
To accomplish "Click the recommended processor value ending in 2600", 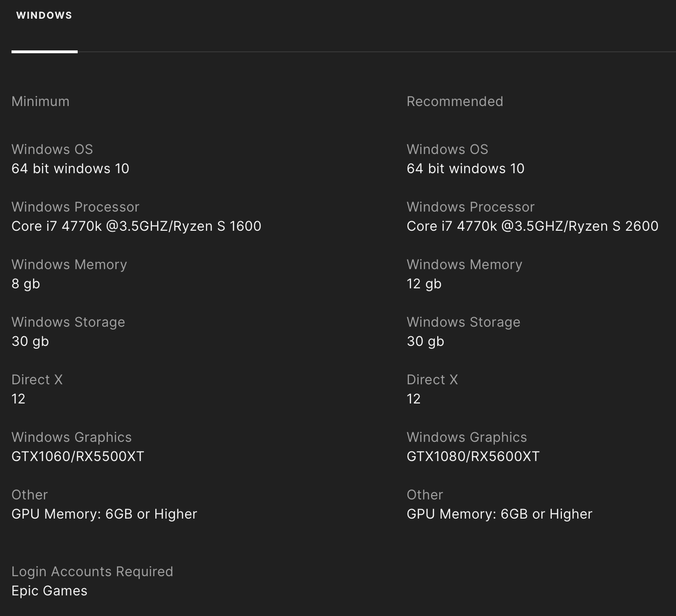I will pyautogui.click(x=532, y=226).
